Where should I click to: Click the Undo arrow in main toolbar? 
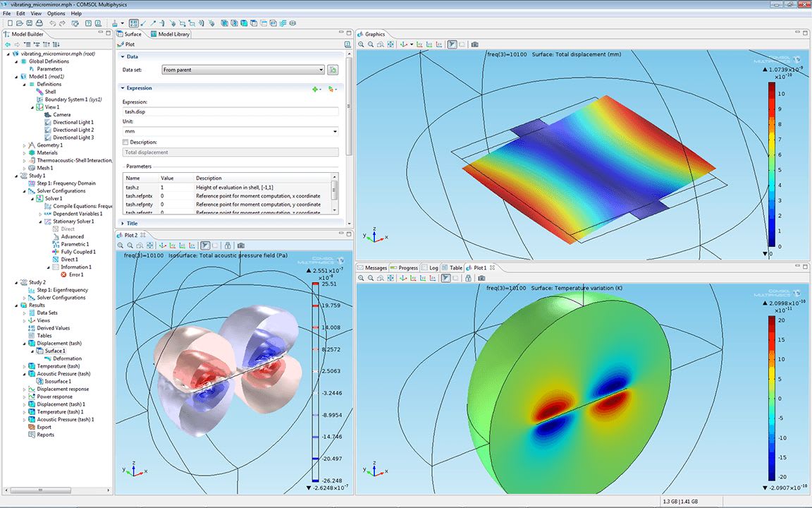pyautogui.click(x=52, y=23)
